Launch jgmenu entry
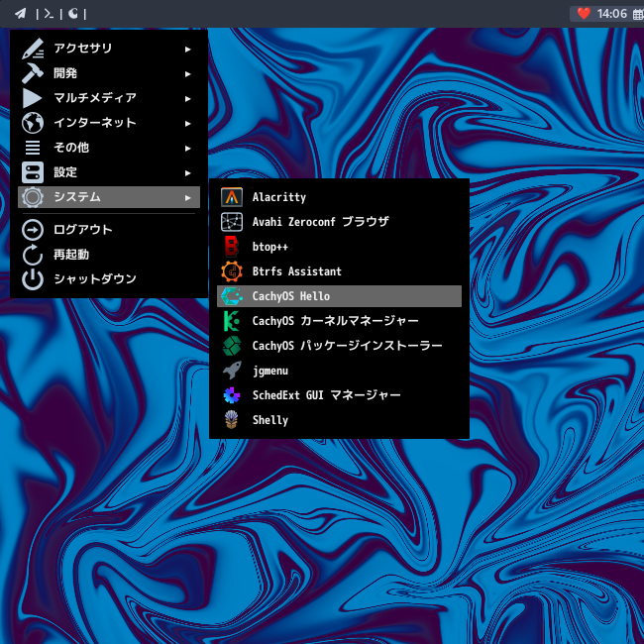Viewport: 644px width, 644px height. point(339,371)
